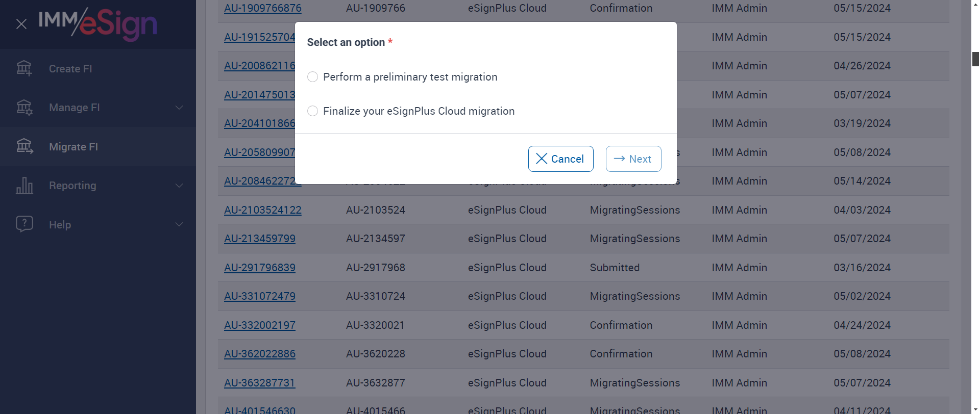Select Finalize your eSignPlus Cloud migration

313,111
